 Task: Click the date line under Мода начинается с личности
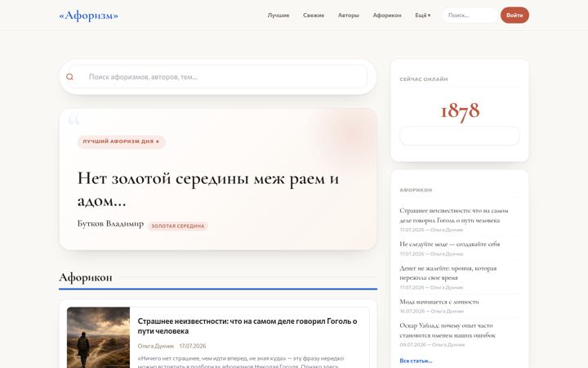432,312
